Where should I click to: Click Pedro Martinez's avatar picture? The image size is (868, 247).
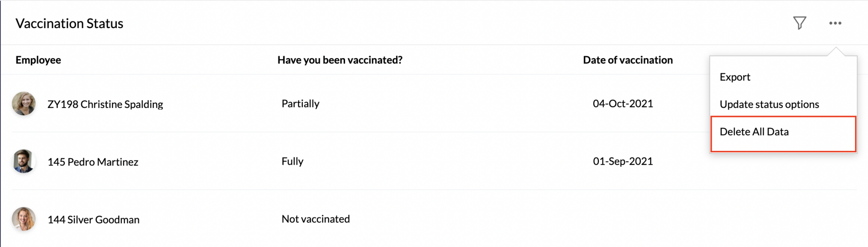(24, 161)
